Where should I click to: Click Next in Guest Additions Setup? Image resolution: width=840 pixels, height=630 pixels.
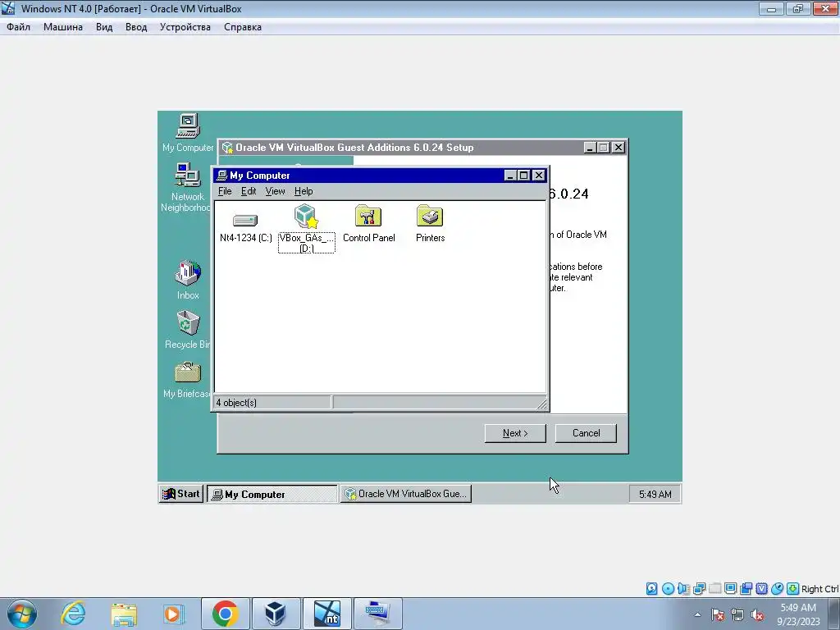pos(515,433)
